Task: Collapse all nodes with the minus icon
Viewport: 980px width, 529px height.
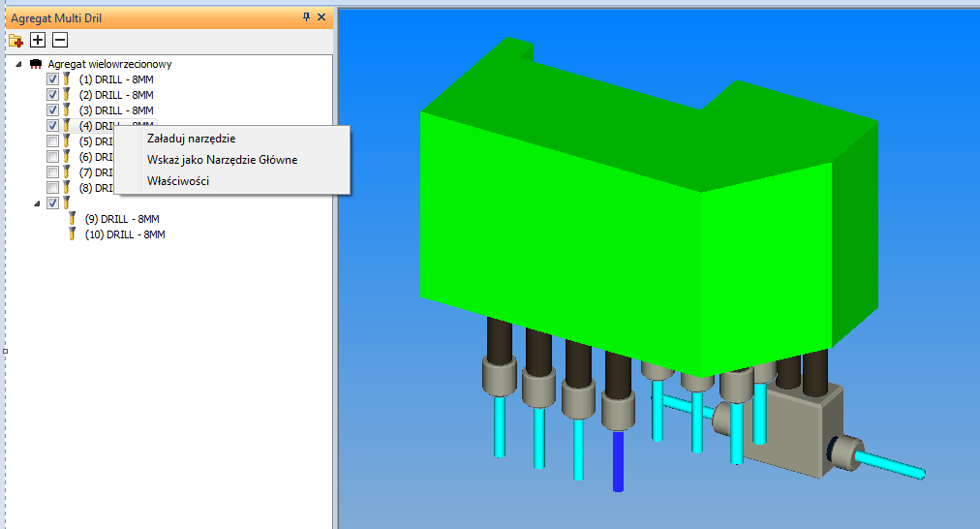Action: pyautogui.click(x=60, y=40)
